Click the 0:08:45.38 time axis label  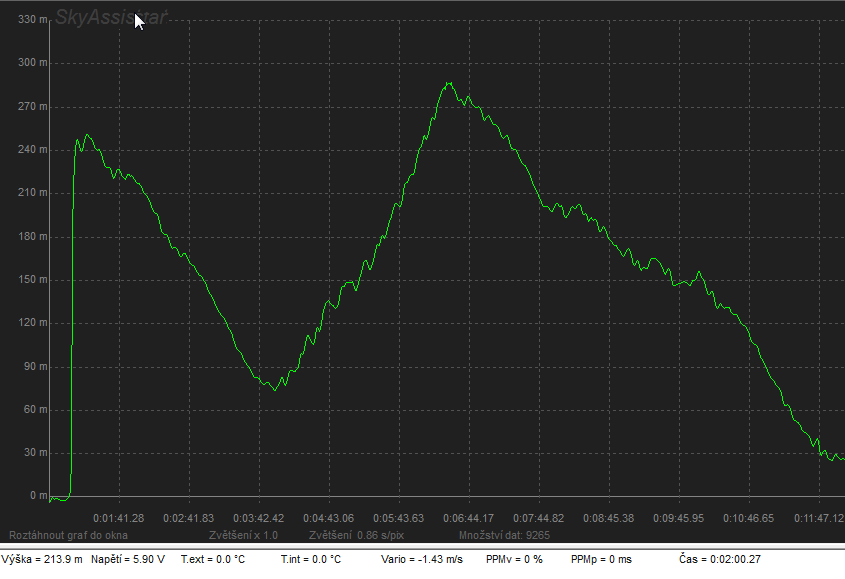tap(608, 518)
